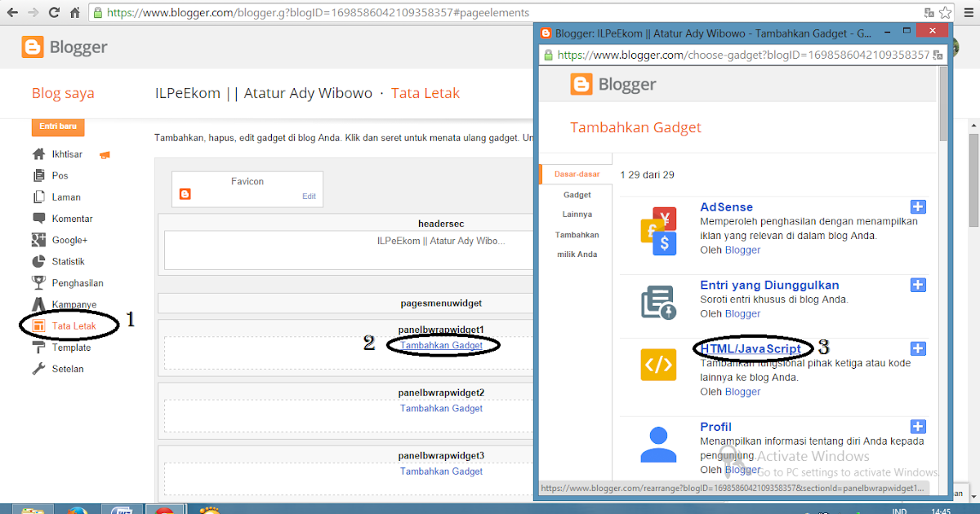Add HTML/JavaScript gadget with plus button

click(918, 348)
